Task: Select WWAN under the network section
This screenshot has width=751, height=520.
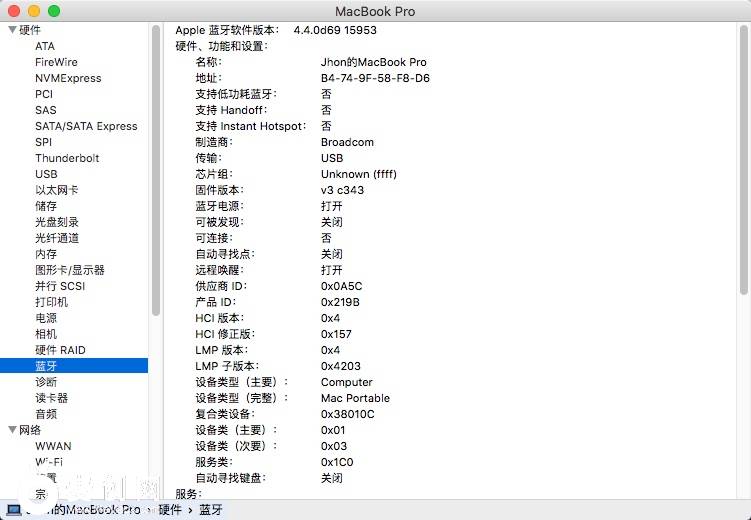Action: click(x=53, y=446)
